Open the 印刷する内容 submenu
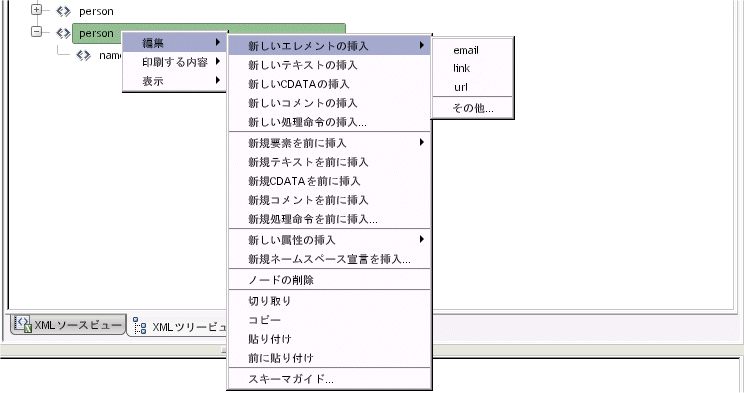The image size is (744, 393). click(x=175, y=62)
